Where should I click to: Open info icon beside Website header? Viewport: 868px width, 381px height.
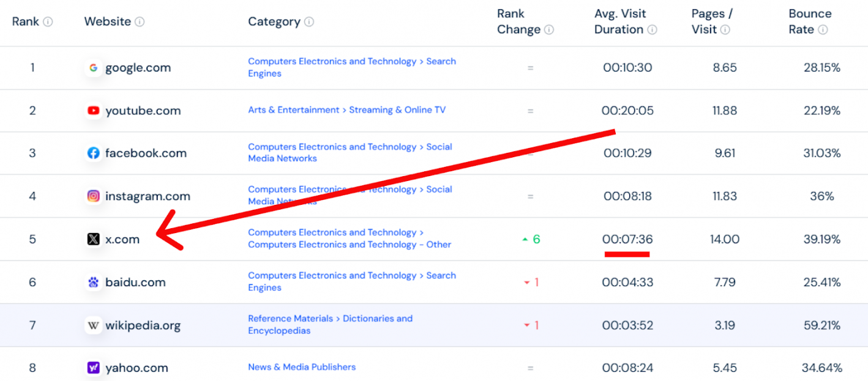(140, 22)
